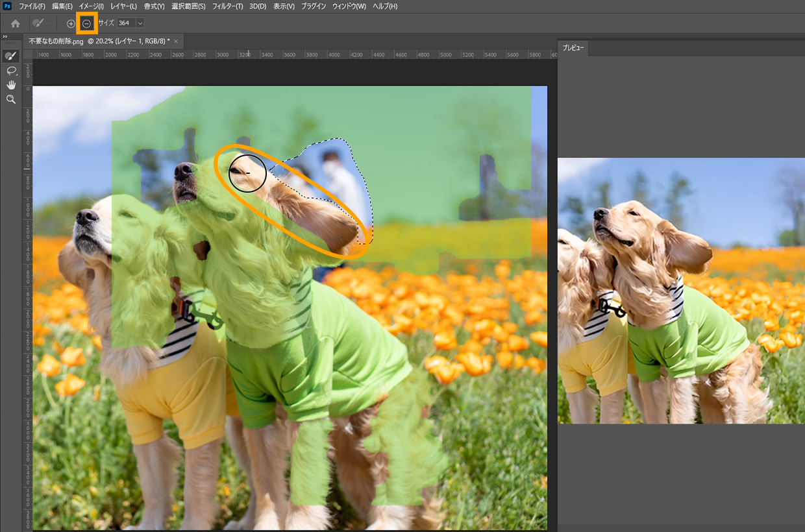Image resolution: width=805 pixels, height=532 pixels.
Task: Open the レイヤー(L) menu
Action: 123,6
